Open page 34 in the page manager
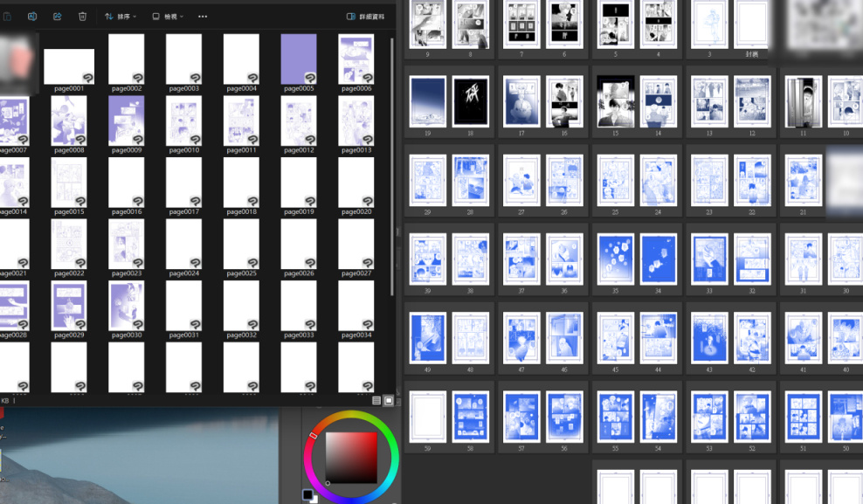The height and width of the screenshot is (504, 863). click(659, 259)
